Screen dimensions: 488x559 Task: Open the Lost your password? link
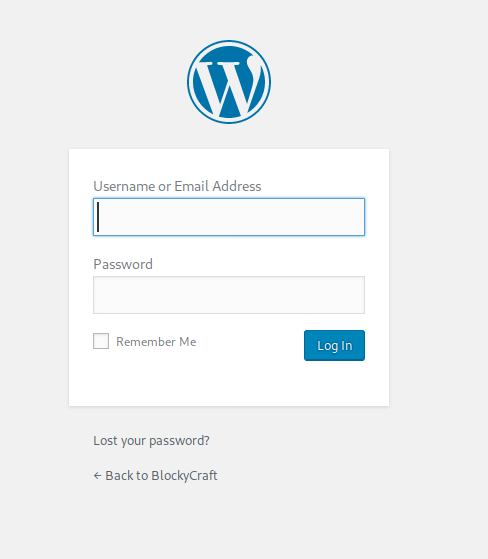point(151,441)
